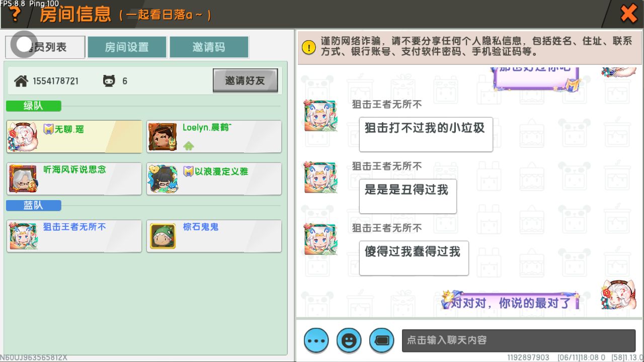Screen dimensions: 644x362
Task: Switch to the 房间设置 tab
Action: (127, 47)
